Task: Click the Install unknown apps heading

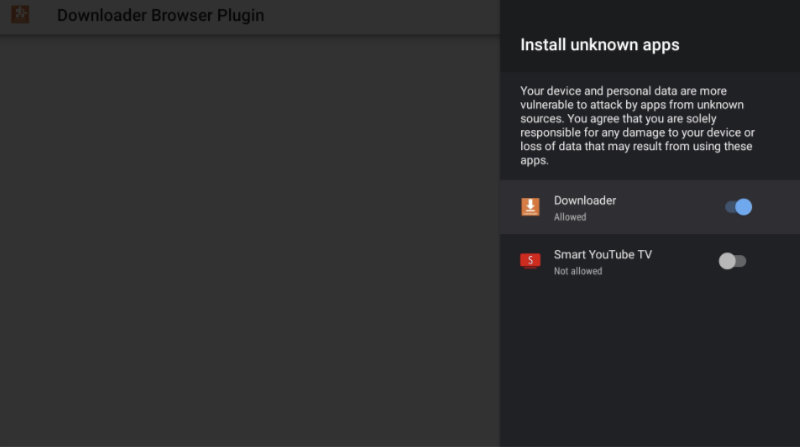Action: point(599,45)
